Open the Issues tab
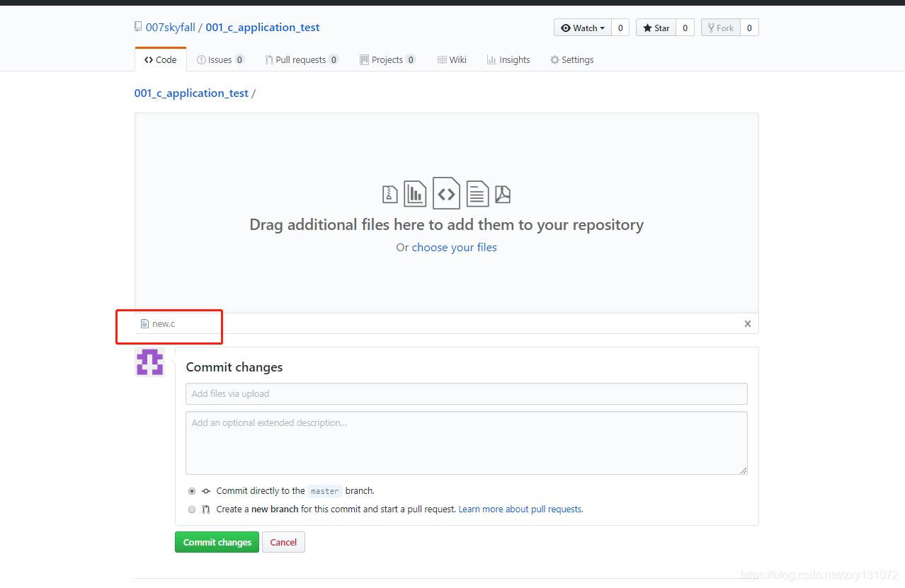The width and height of the screenshot is (905, 588). (221, 59)
